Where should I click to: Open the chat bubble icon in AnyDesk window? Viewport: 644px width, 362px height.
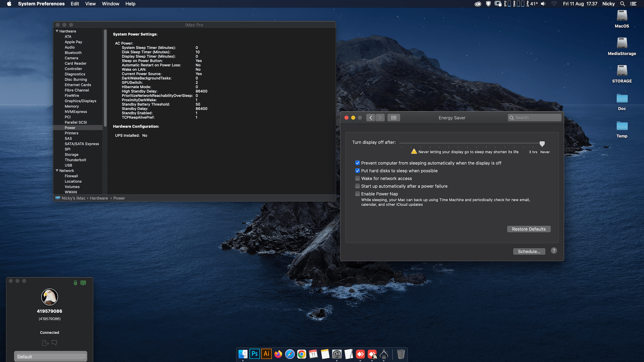coord(54,343)
